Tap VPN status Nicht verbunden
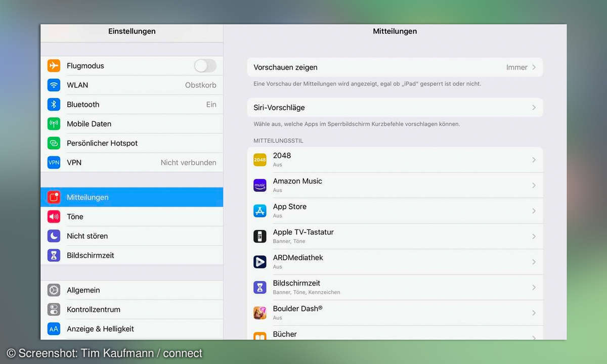 pos(188,162)
